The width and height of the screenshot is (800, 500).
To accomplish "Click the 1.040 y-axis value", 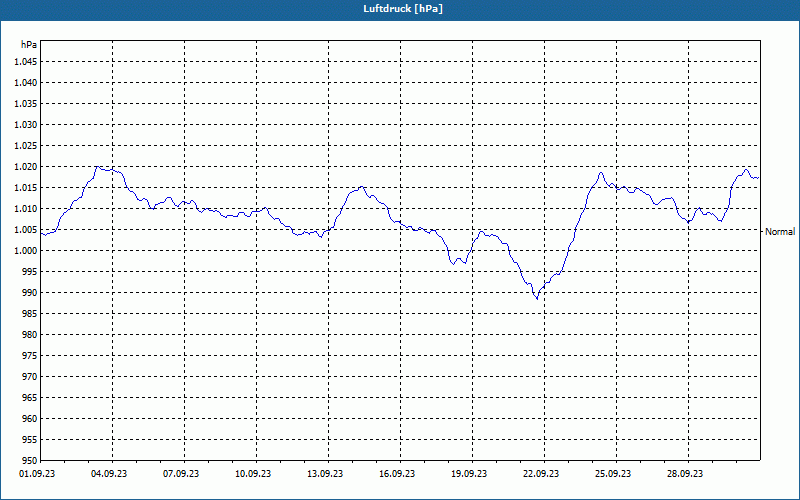I will coord(26,83).
